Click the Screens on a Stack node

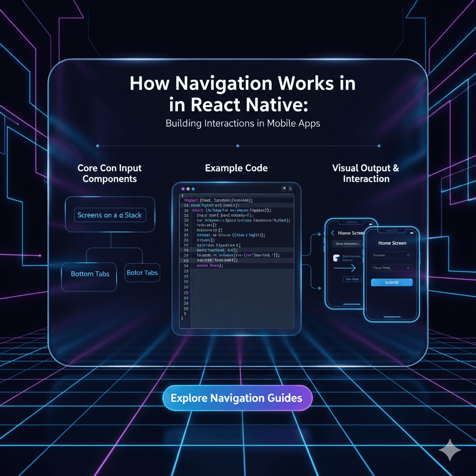point(110,215)
